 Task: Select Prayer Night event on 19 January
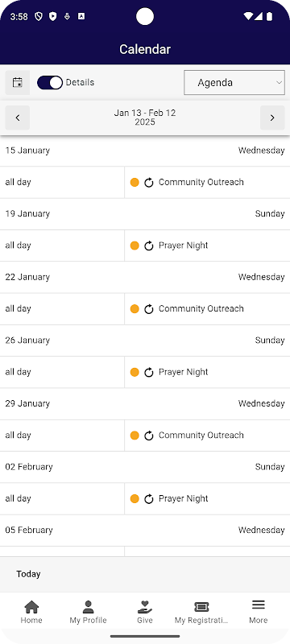(183, 246)
